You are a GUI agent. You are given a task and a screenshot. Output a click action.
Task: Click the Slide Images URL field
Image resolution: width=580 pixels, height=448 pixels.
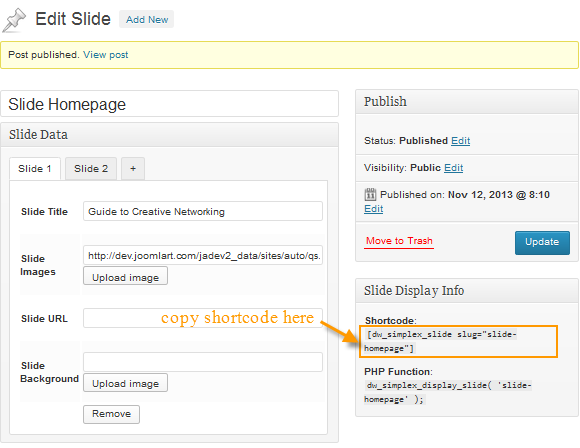(x=203, y=255)
